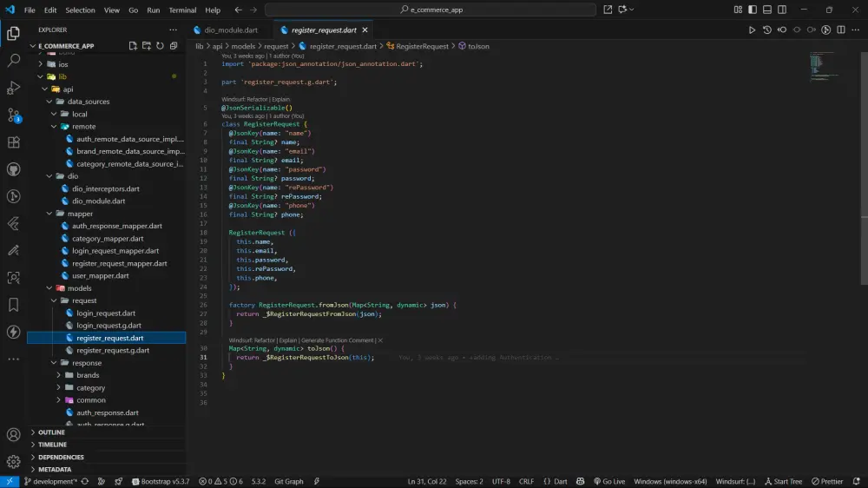Click RegisterRequest in the breadcrumb

(422, 46)
